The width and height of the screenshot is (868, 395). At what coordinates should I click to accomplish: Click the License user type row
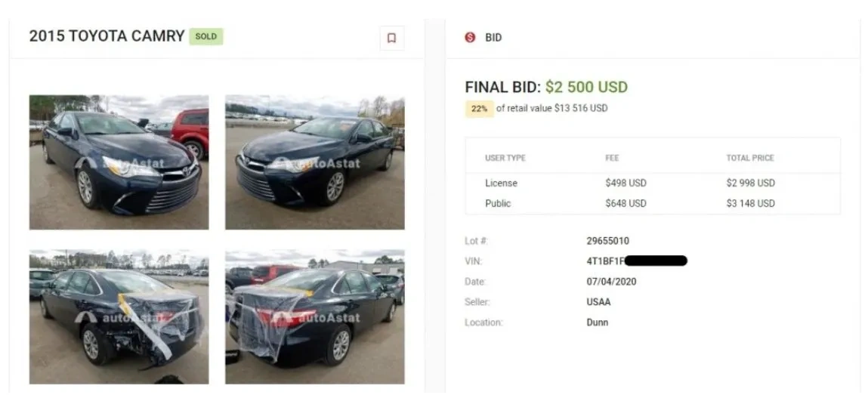(501, 183)
